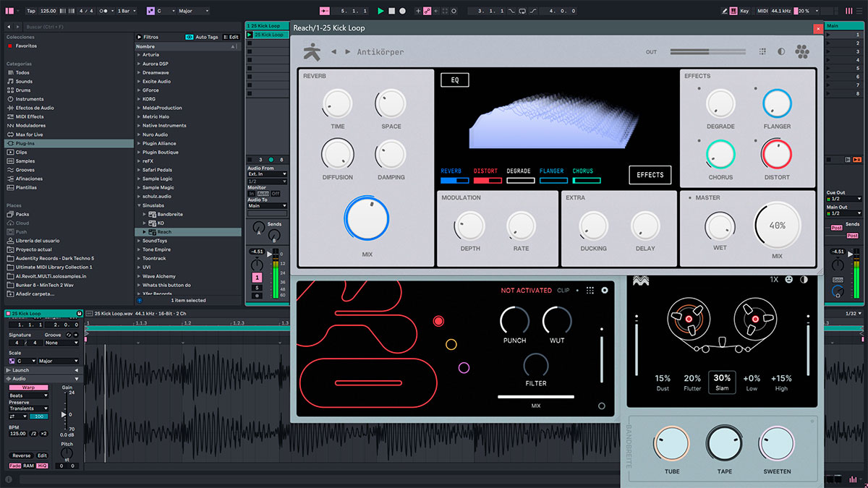Screen dimensions: 868x488
Task: Launch the 25 Kick Loop clip
Action: 250,35
